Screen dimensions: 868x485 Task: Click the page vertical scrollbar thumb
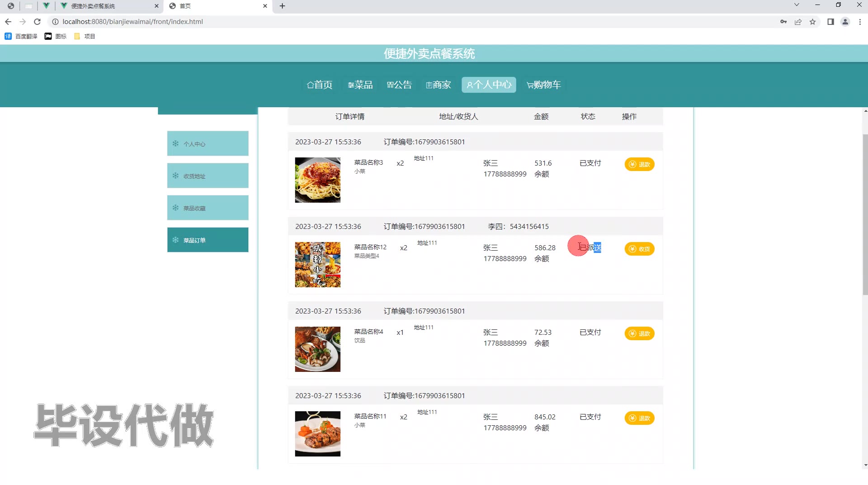pos(865,215)
